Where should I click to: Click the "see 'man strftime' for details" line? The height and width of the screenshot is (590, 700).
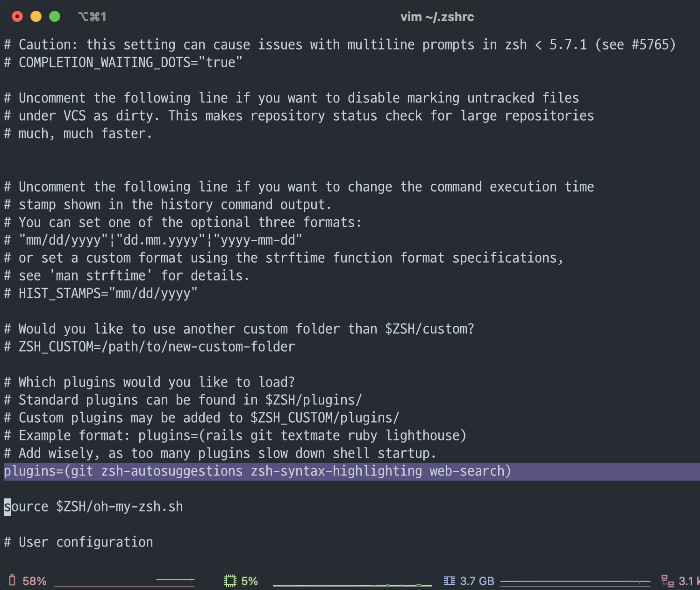tap(127, 275)
